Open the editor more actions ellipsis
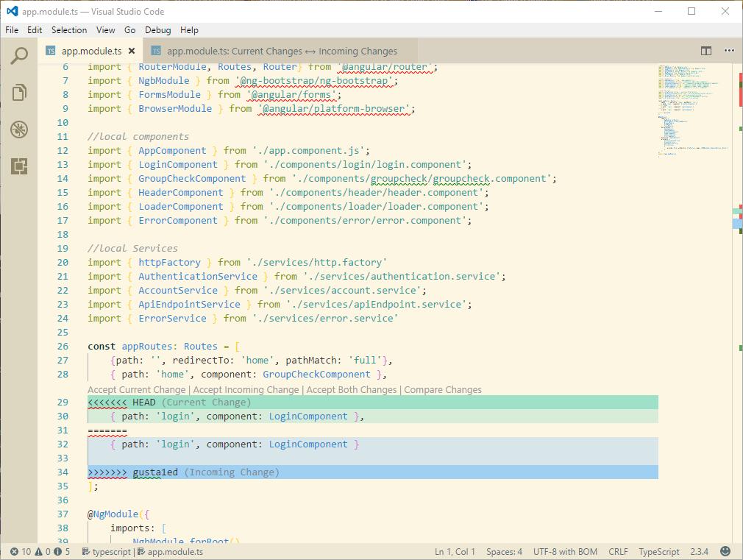This screenshot has height=560, width=743. tap(729, 51)
